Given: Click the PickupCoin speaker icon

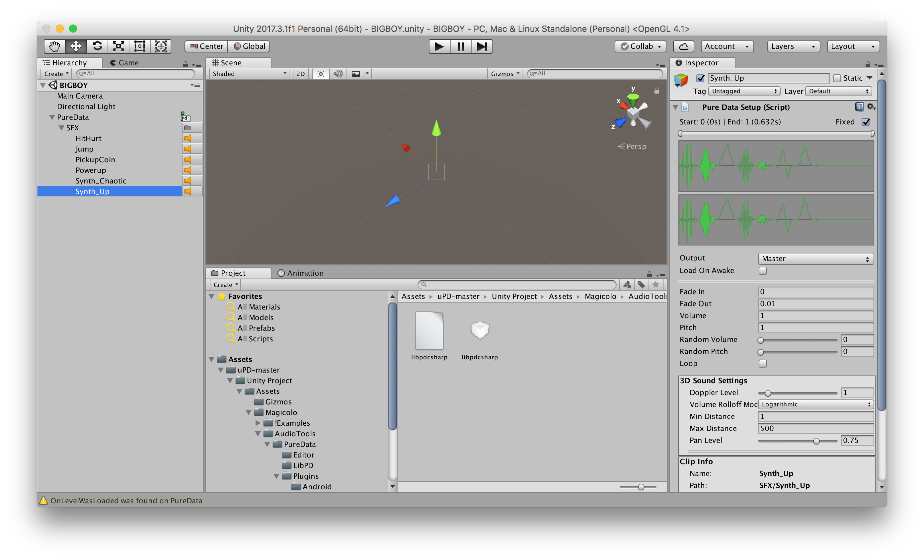Looking at the screenshot, I should pos(188,160).
